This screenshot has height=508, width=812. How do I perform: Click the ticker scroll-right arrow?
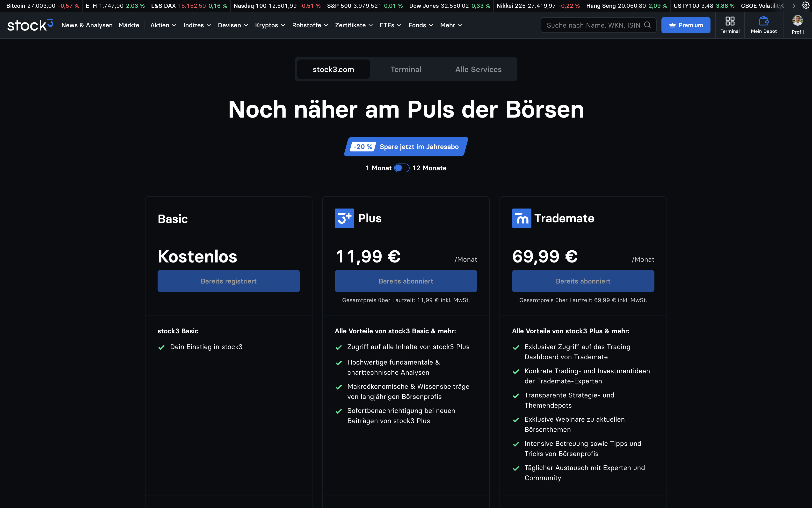pyautogui.click(x=794, y=6)
